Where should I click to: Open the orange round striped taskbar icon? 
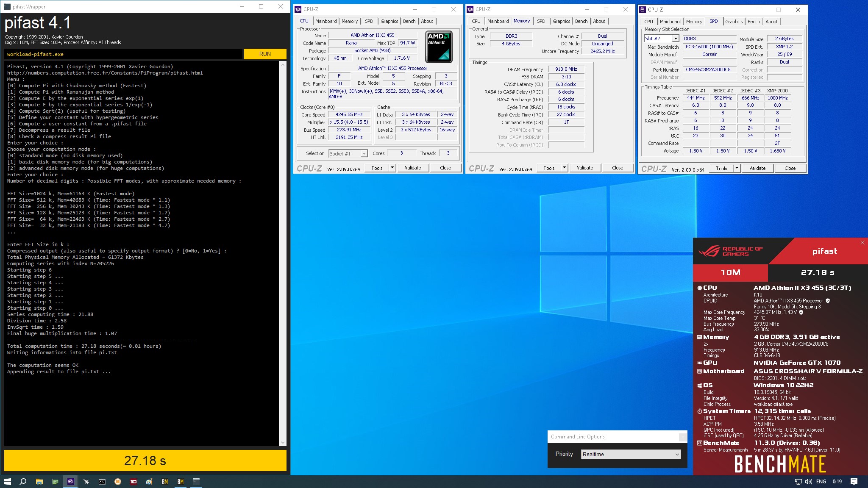click(x=118, y=482)
